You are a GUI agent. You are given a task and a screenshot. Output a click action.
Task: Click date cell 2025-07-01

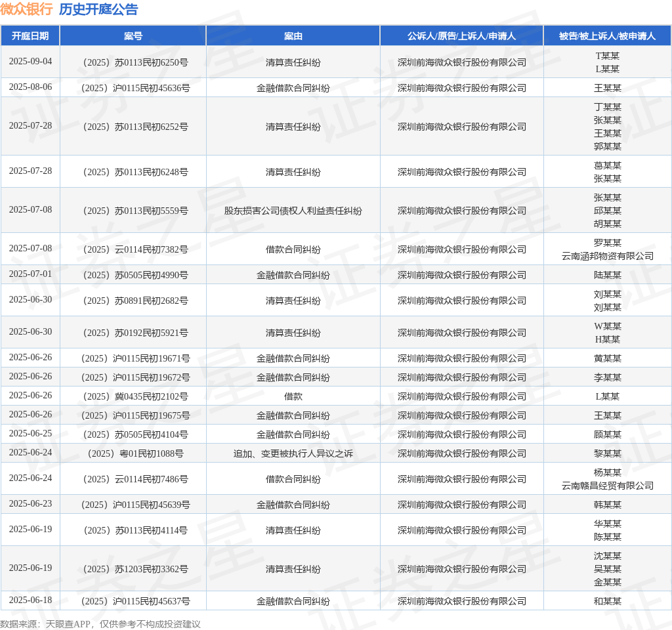30,274
